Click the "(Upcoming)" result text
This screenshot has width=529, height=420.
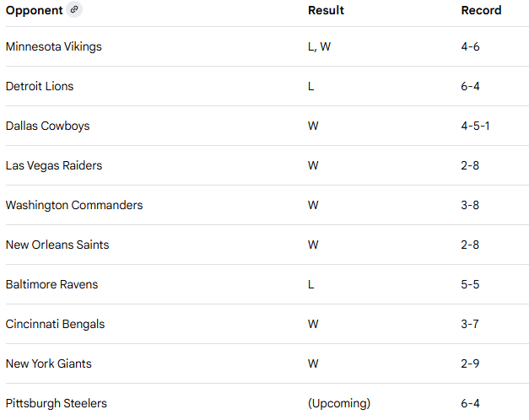coord(338,403)
